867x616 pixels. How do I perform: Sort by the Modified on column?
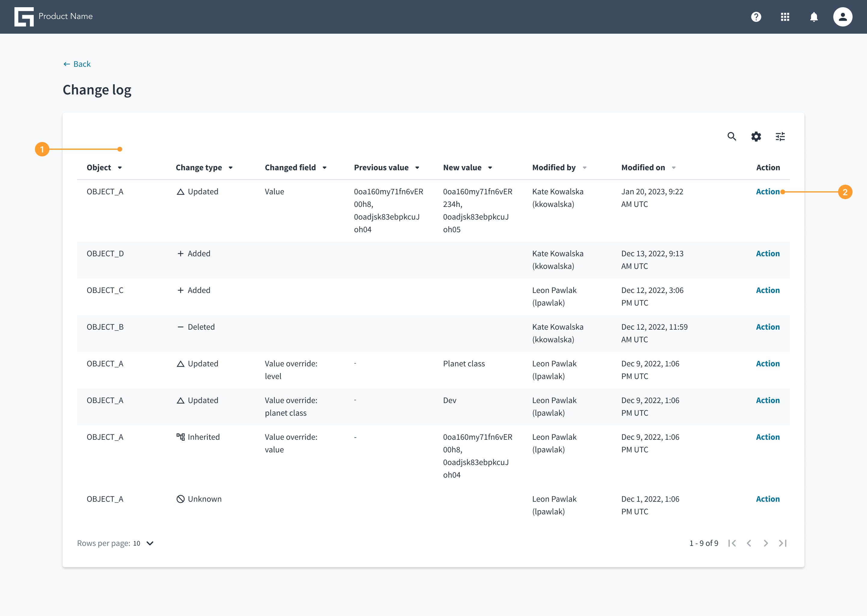point(648,168)
